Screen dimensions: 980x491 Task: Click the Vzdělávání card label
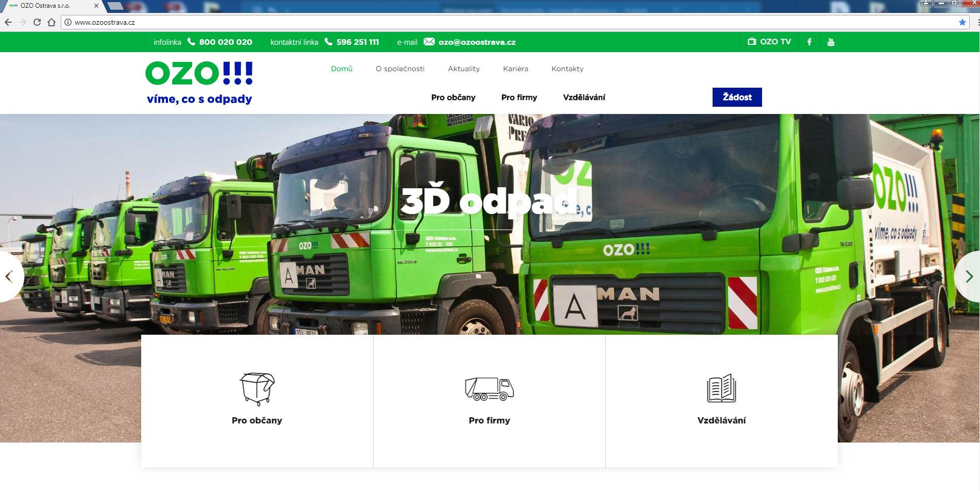(721, 420)
